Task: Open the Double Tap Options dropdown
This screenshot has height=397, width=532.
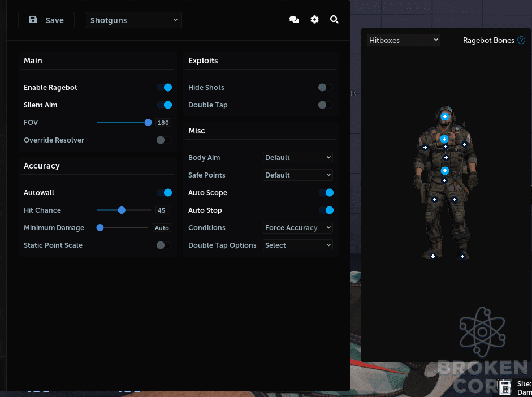Action: (298, 245)
